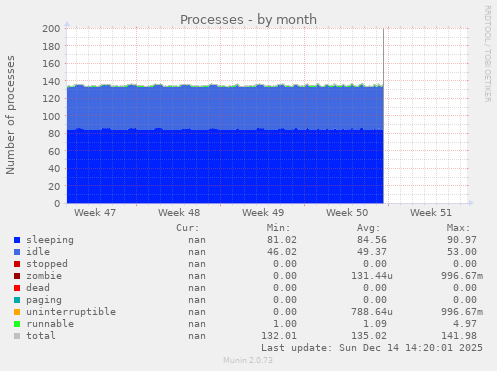Click the uninterruptible legend color swatch
Image resolution: width=497 pixels, height=371 pixels.
pos(17,312)
